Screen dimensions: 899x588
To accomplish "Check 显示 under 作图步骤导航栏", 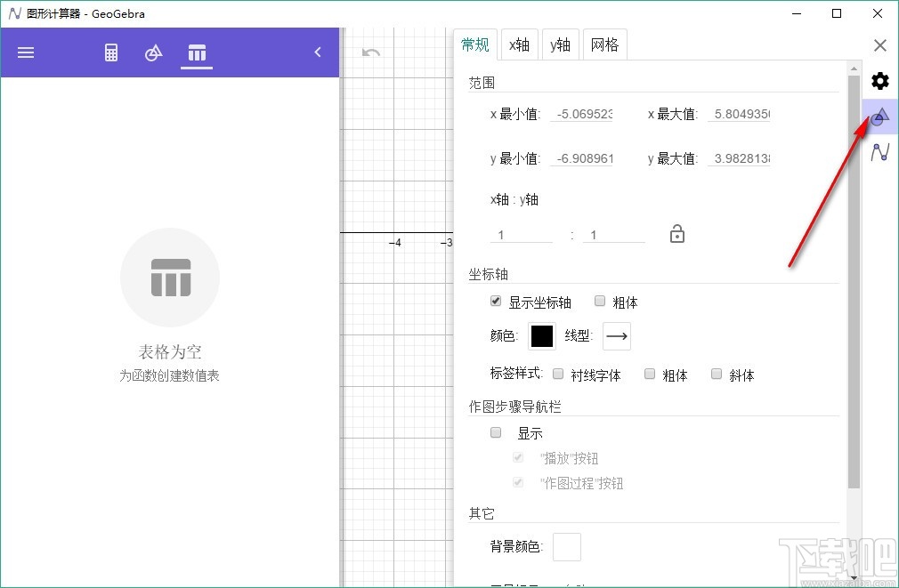I will point(496,432).
